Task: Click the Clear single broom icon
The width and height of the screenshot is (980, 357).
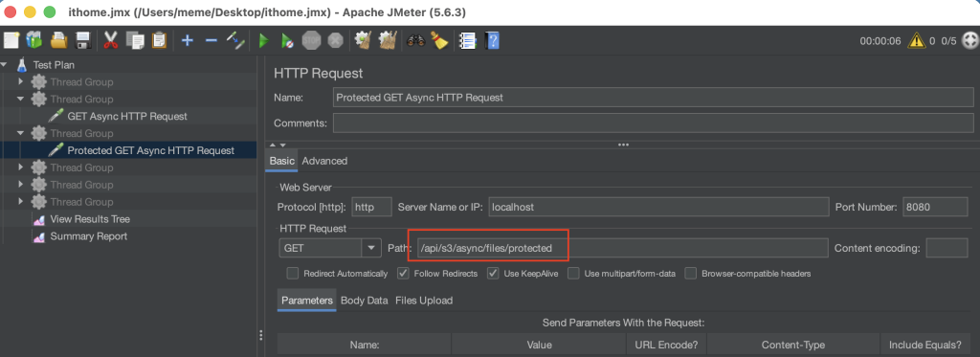Action: (363, 41)
